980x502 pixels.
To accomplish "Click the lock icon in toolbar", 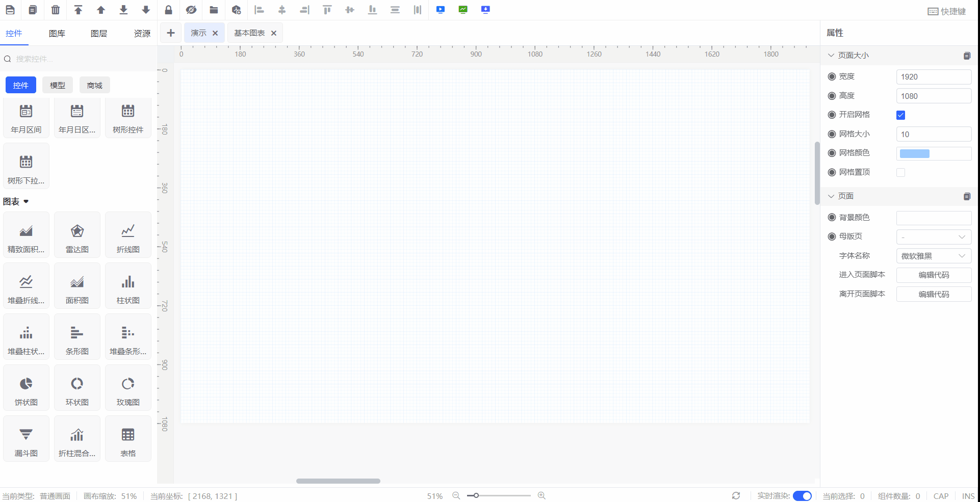I will 168,10.
